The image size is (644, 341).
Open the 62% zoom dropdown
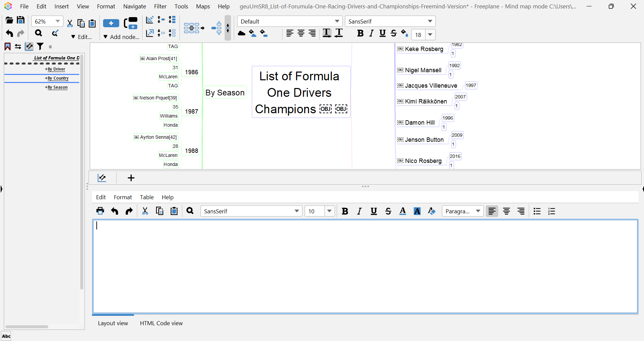(x=58, y=21)
